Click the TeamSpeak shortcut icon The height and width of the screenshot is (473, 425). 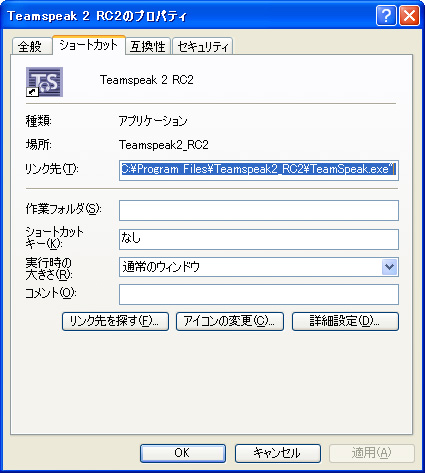[x=44, y=82]
